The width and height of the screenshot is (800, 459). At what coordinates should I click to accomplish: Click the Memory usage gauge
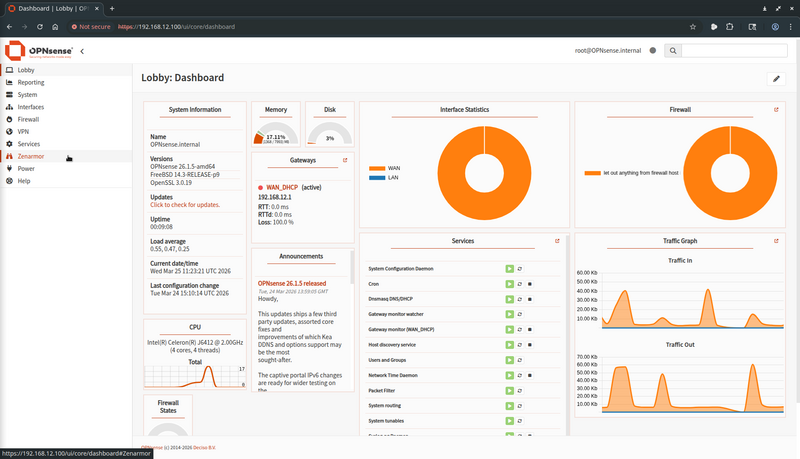[x=276, y=135]
